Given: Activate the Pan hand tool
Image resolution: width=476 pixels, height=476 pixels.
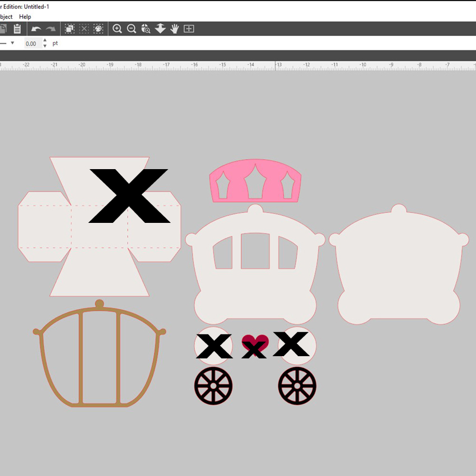Looking at the screenshot, I should pyautogui.click(x=175, y=29).
